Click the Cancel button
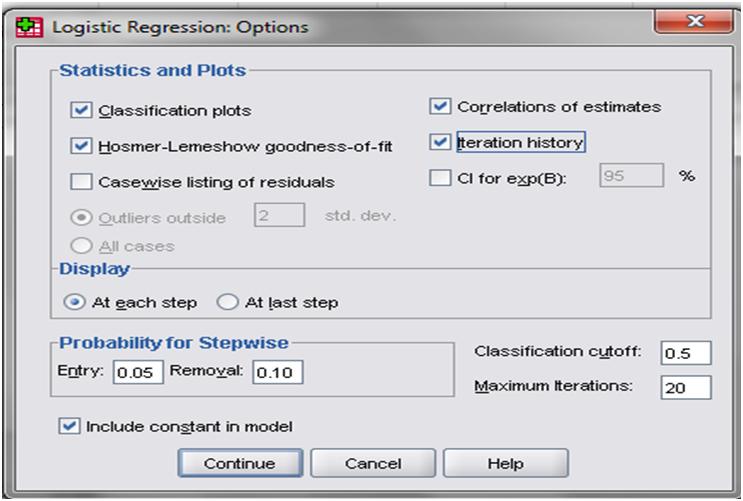The image size is (743, 501). pos(373,463)
